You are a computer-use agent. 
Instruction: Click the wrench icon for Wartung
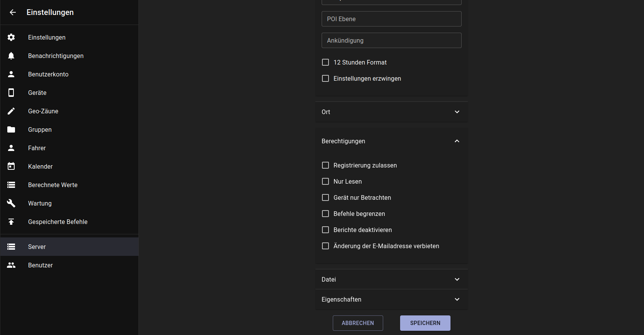[11, 203]
